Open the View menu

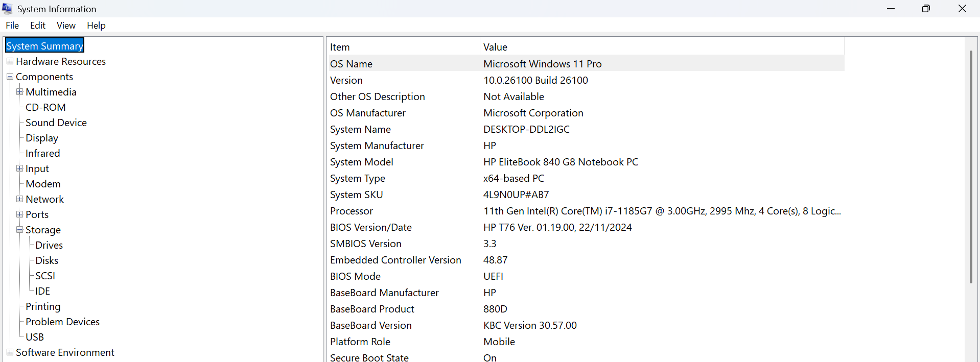tap(66, 26)
